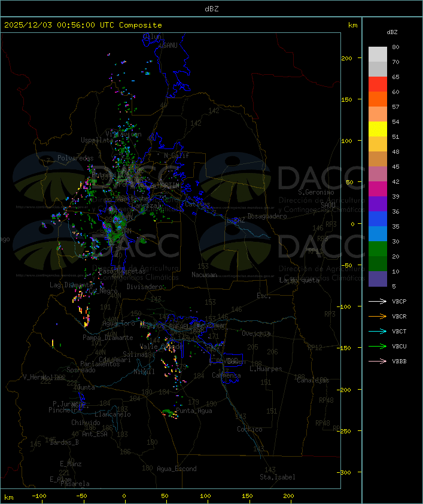The width and height of the screenshot is (423, 504).
Task: Click the pink VBBB arrow icon
Action: (x=378, y=362)
